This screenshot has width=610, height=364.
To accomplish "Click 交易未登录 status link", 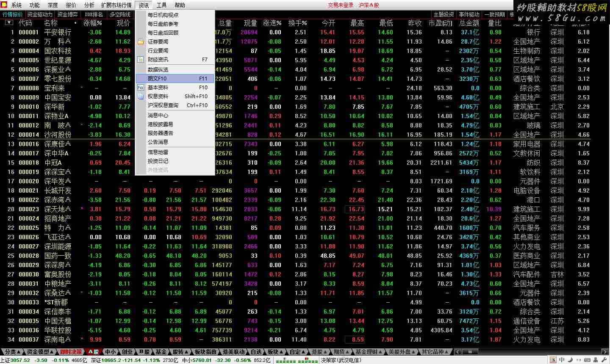I will 341,5.
